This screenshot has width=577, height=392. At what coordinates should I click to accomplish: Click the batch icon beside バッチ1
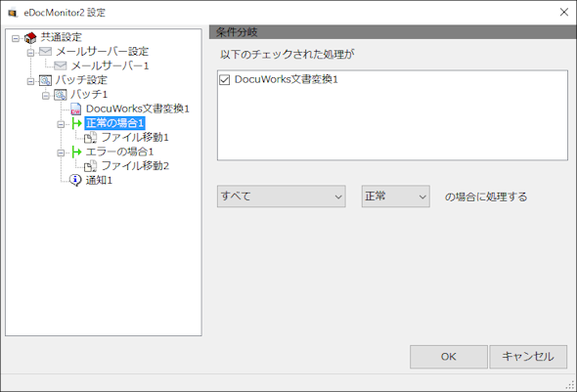61,95
